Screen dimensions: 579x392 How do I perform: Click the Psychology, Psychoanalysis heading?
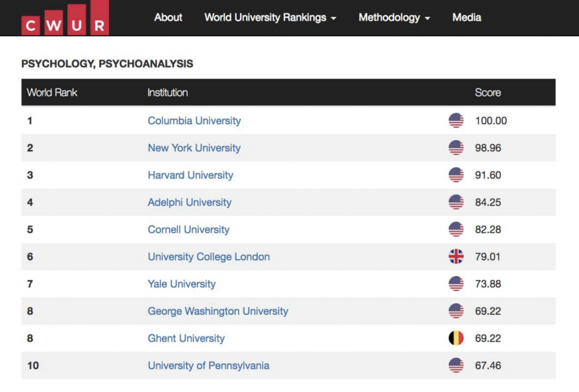tap(107, 64)
